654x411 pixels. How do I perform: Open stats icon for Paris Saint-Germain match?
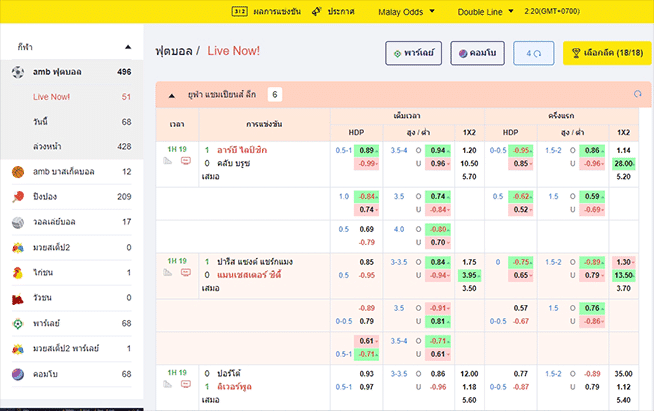pyautogui.click(x=168, y=272)
